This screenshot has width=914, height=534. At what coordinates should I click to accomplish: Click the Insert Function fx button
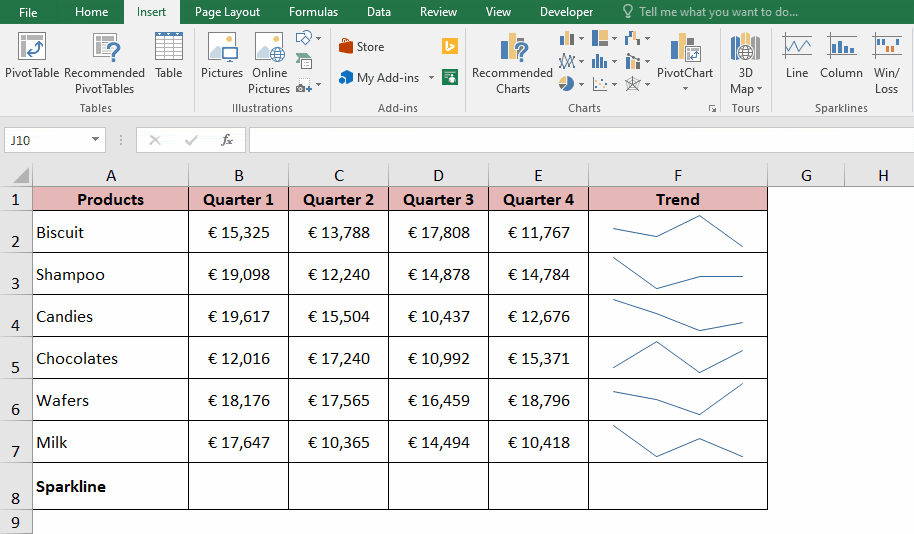coord(227,140)
